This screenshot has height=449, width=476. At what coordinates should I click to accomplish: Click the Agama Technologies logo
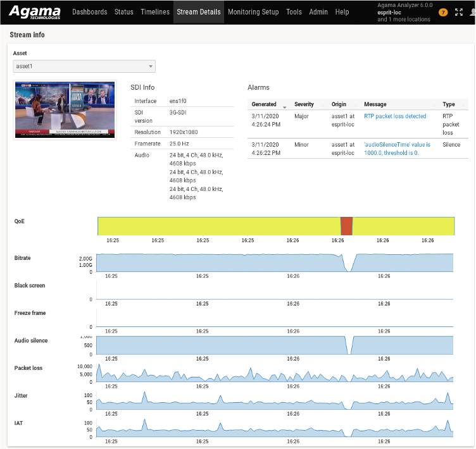click(35, 12)
